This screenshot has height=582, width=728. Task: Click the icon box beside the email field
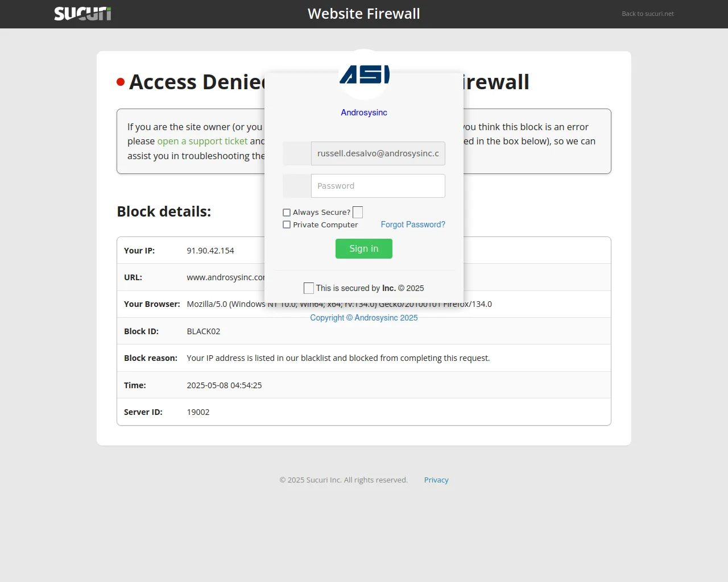[x=297, y=153]
